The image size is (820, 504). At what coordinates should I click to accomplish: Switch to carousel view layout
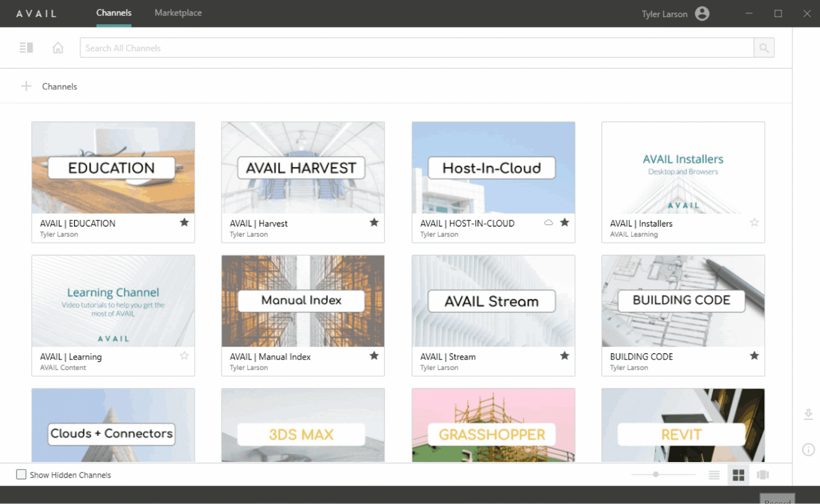click(763, 475)
